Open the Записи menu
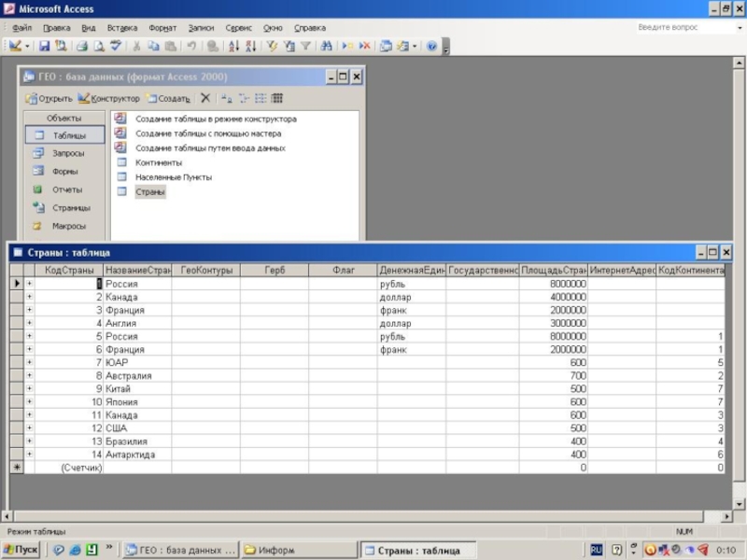The height and width of the screenshot is (560, 747). point(200,28)
